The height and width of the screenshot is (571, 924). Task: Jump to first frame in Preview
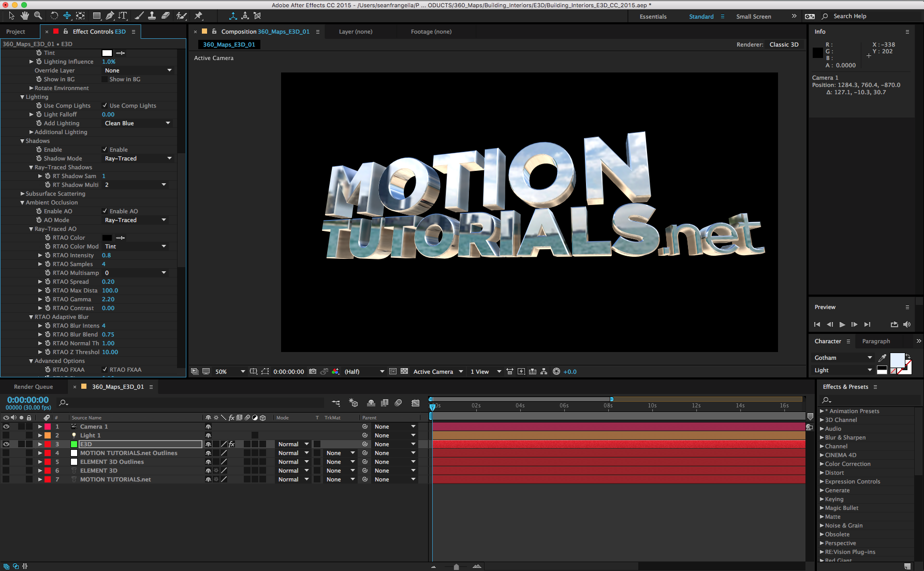point(817,325)
